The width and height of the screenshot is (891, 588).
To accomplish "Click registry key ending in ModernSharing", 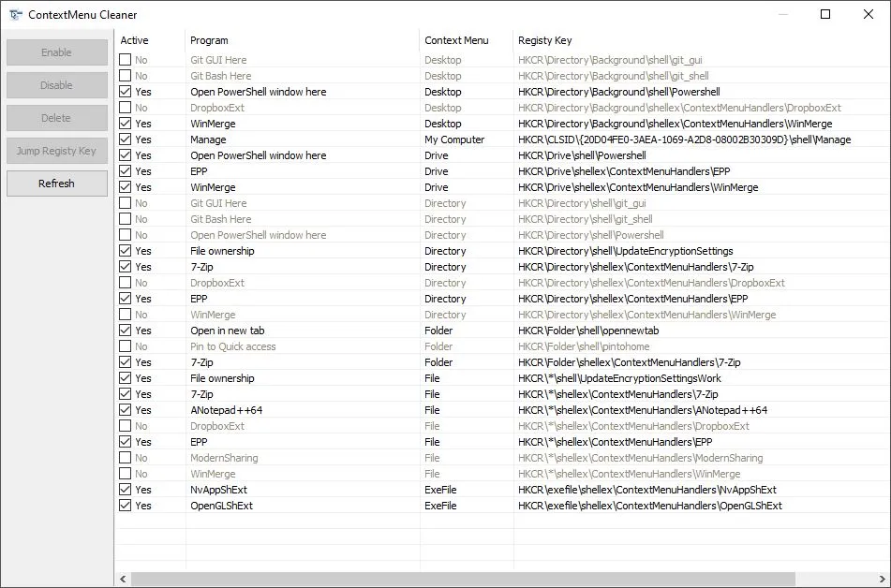I will [x=641, y=457].
